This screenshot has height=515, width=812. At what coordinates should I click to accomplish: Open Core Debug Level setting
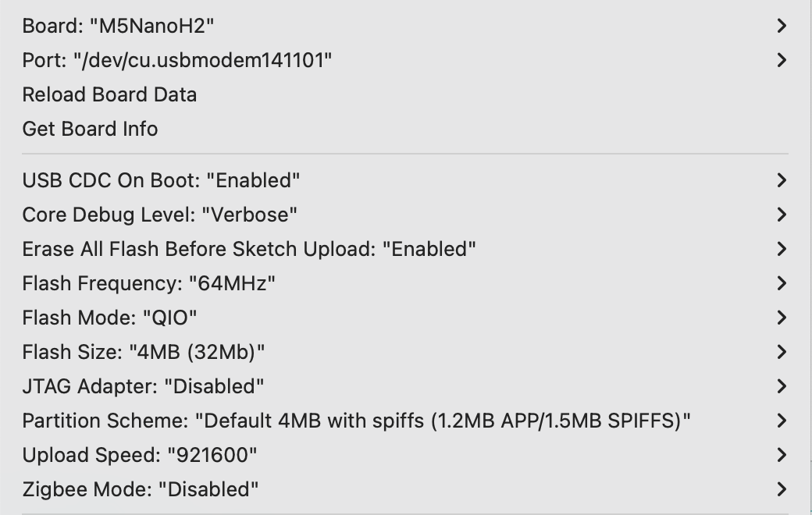coord(160,215)
